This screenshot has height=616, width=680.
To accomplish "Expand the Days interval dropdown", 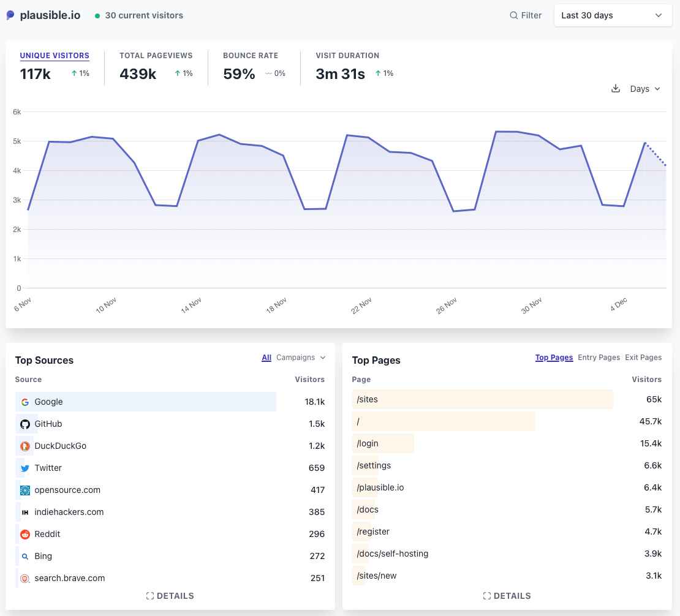I will (645, 89).
